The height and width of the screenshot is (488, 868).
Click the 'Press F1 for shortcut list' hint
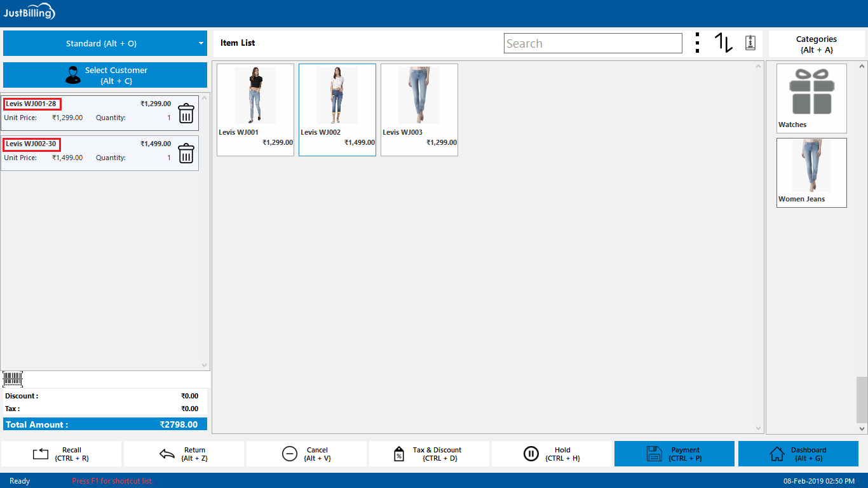112,481
